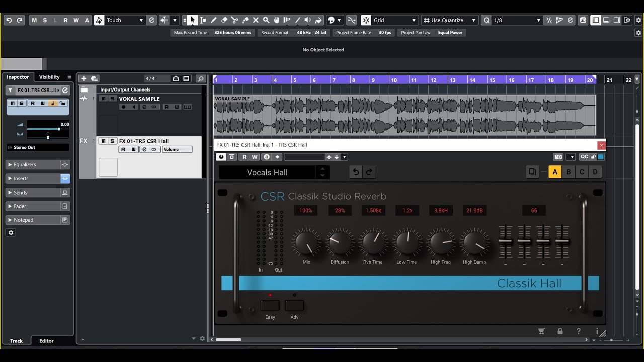Open the Setup Window Layout icon
Image resolution: width=644 pixels, height=362 pixels.
coord(627,20)
